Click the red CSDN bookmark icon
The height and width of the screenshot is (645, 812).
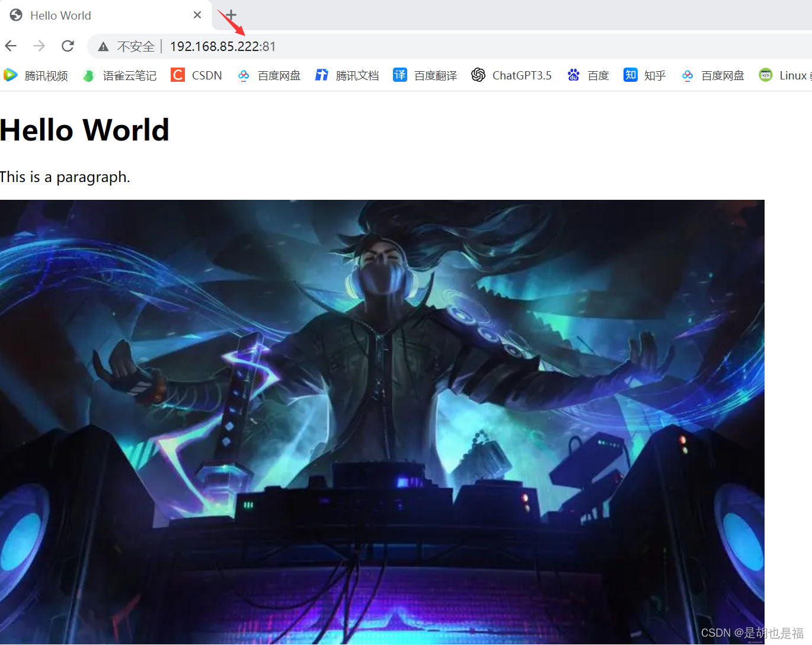(177, 75)
